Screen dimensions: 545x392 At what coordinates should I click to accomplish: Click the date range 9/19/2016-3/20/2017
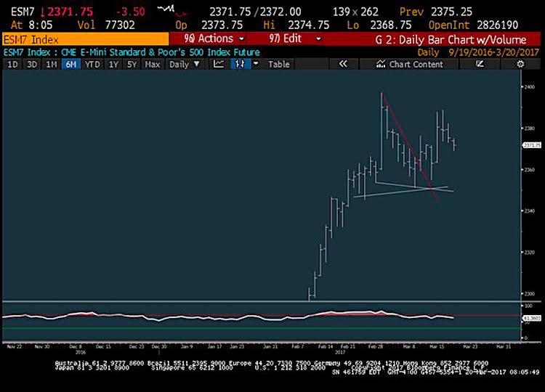[x=493, y=52]
